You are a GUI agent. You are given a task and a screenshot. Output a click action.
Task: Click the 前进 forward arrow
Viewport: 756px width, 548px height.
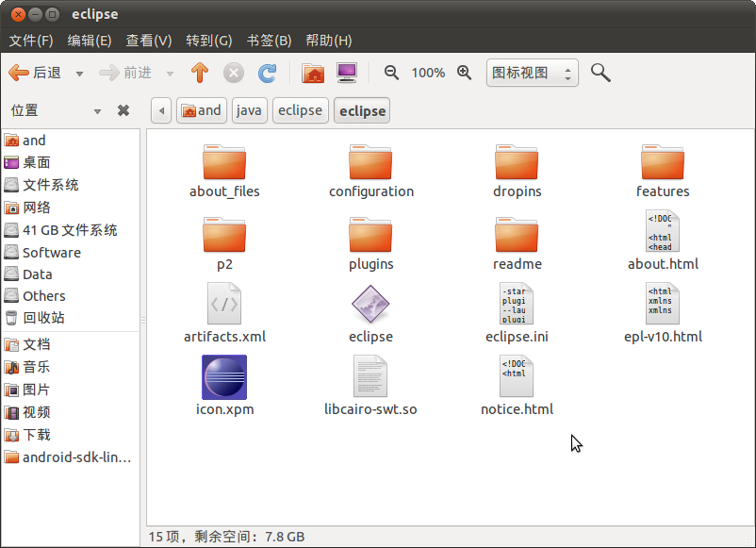125,73
